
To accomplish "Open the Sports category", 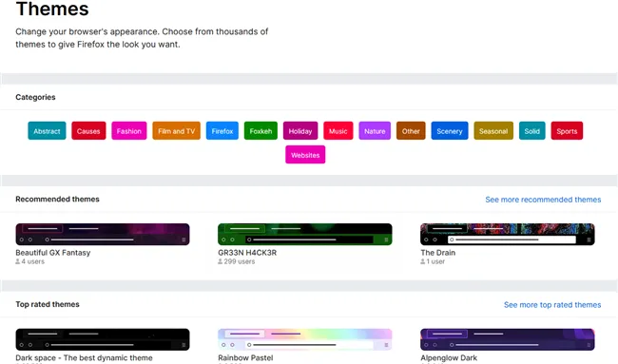I will point(567,131).
